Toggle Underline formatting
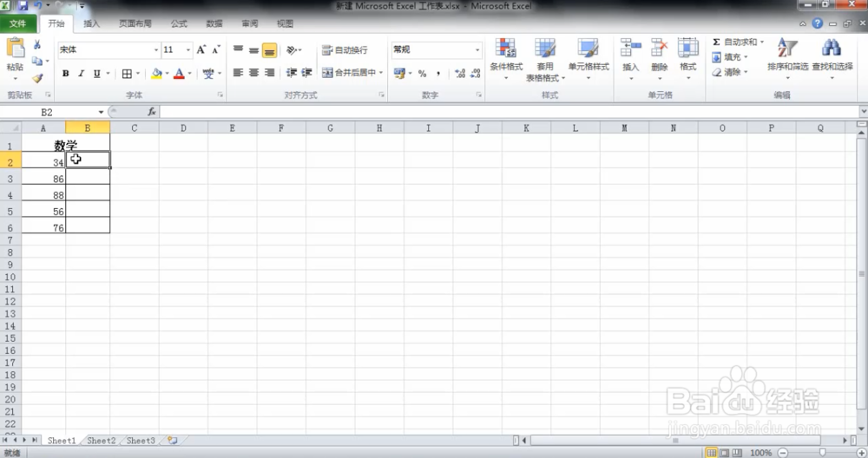Viewport: 868px width, 458px height. pos(97,73)
